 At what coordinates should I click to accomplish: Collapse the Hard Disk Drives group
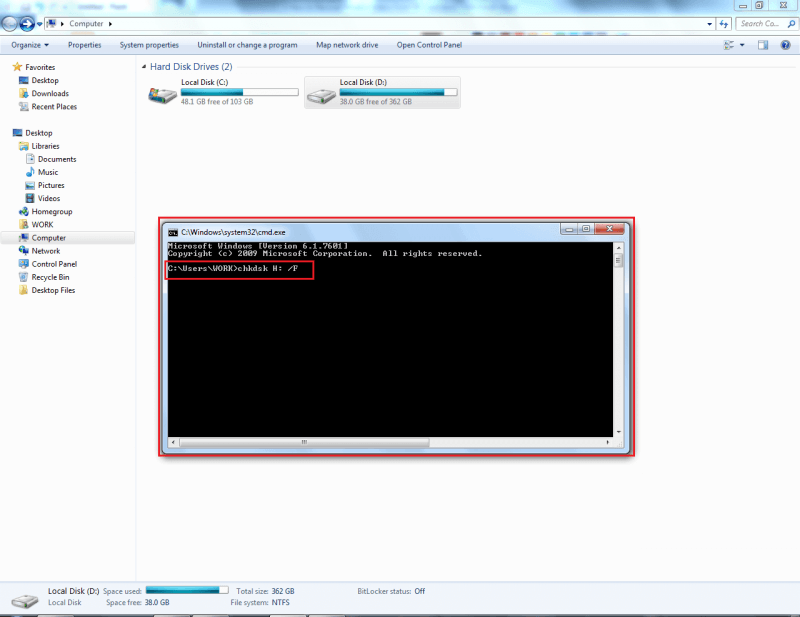(x=142, y=67)
